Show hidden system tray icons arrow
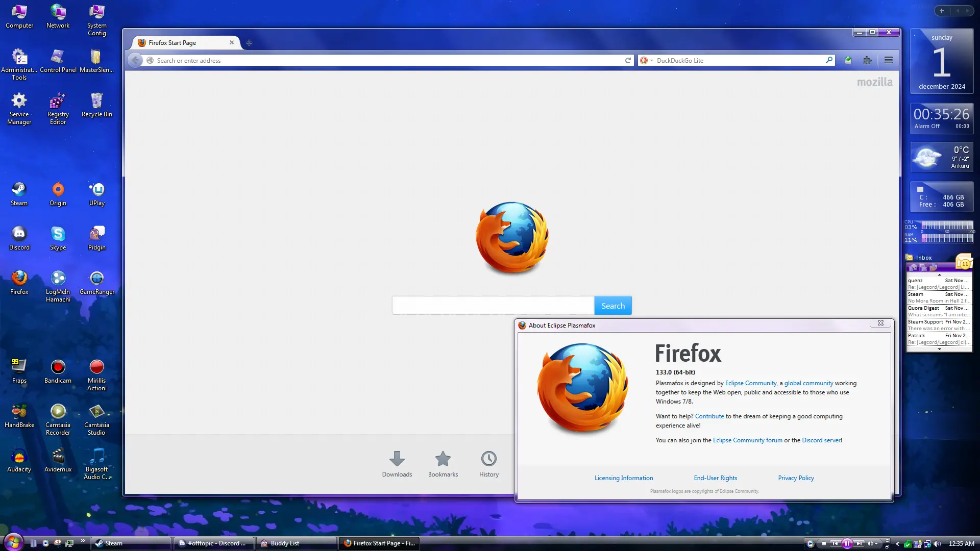The height and width of the screenshot is (551, 980). tap(897, 544)
